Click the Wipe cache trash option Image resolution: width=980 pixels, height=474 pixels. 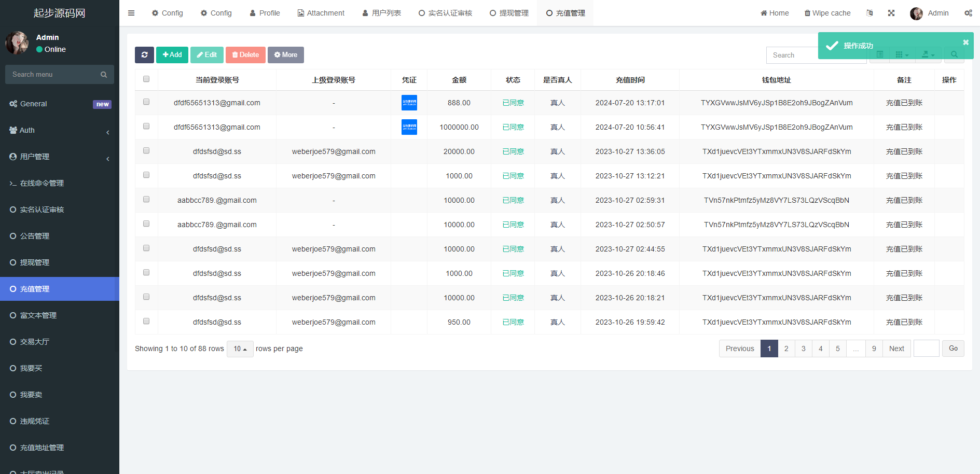click(827, 13)
